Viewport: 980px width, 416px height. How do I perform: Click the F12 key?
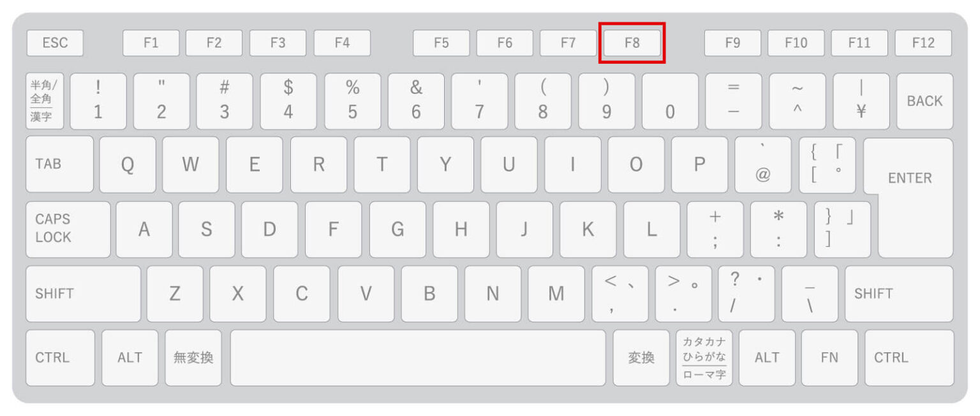[x=923, y=43]
